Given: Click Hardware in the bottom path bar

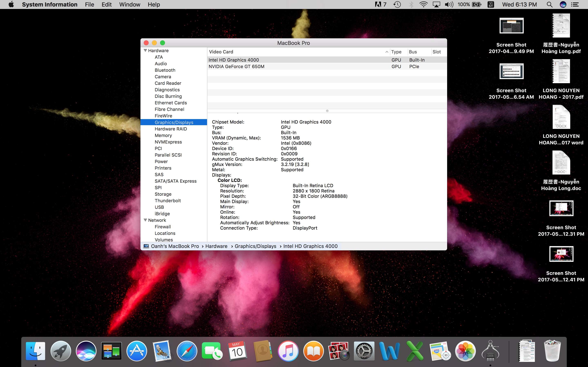Looking at the screenshot, I should click(x=216, y=246).
